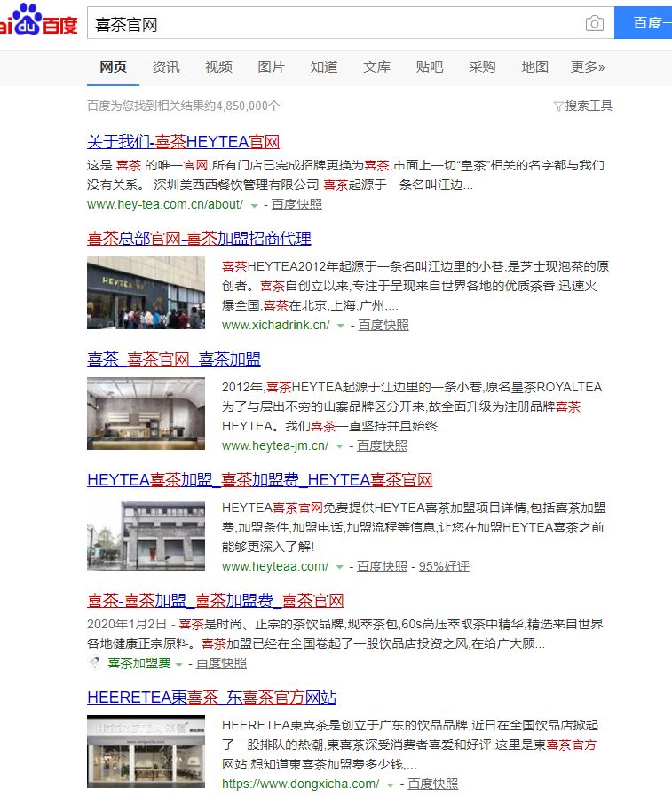Viewport: 672px width, 804px height.
Task: Go to the 文库 tab
Action: [x=376, y=67]
